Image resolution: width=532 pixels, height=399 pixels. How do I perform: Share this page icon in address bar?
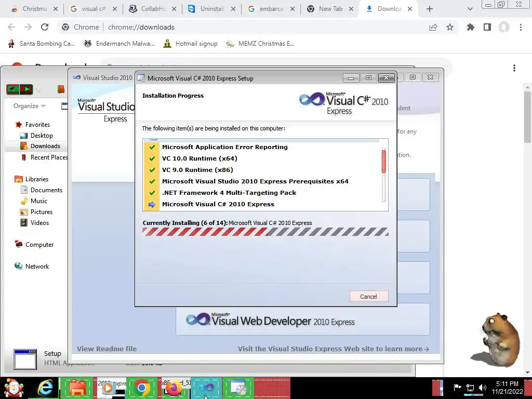pyautogui.click(x=433, y=27)
